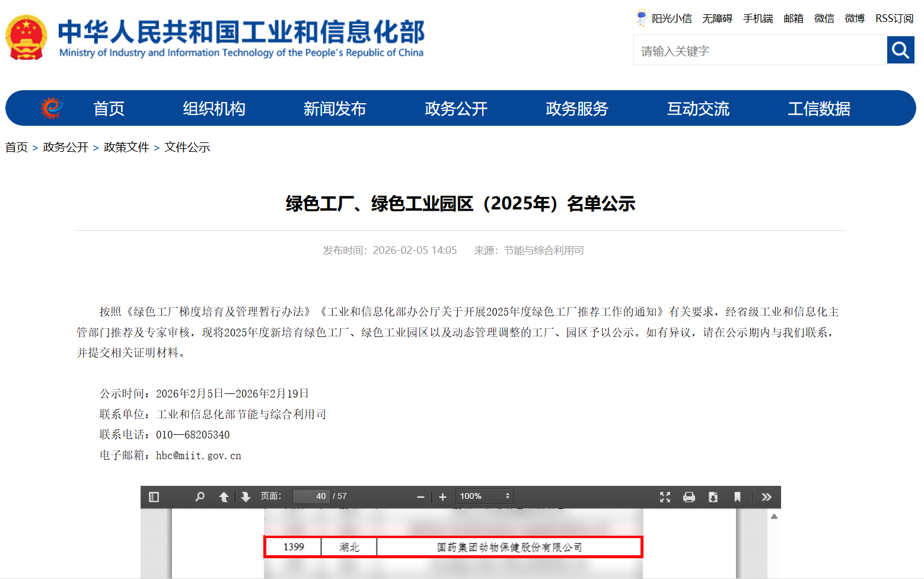This screenshot has width=924, height=579.
Task: Open the RSS订阅 link
Action: click(x=894, y=18)
